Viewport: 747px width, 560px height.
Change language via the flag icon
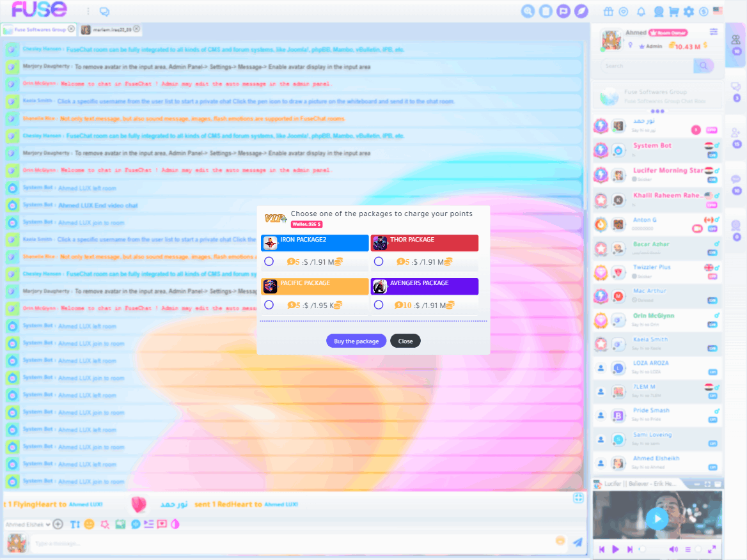pos(718,10)
